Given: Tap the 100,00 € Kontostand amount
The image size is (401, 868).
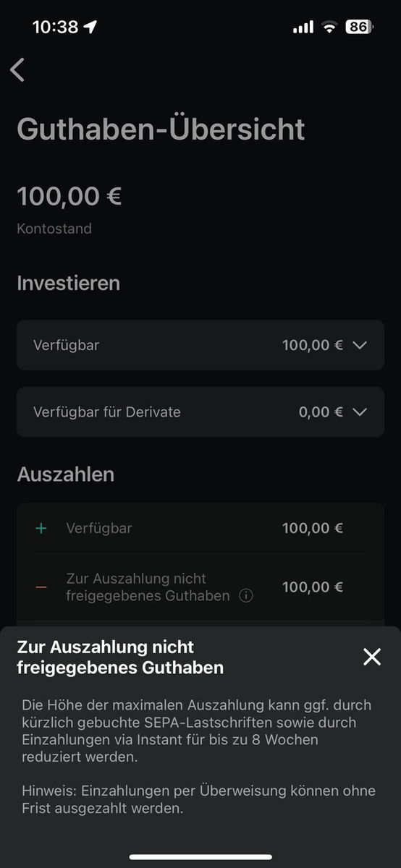Looking at the screenshot, I should [x=69, y=196].
